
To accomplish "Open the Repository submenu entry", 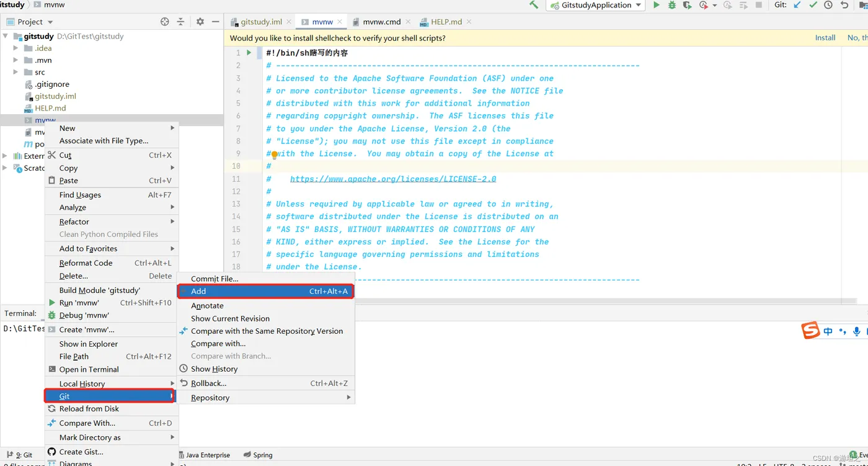I will [265, 398].
